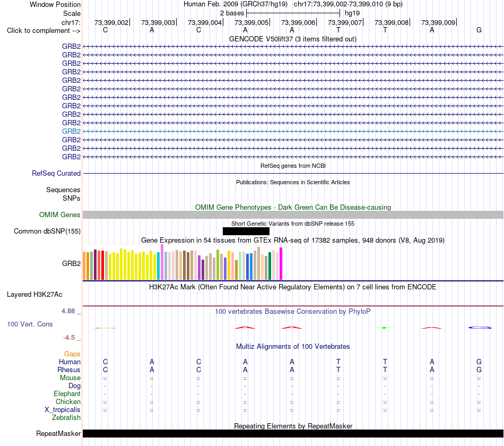504x446 pixels.
Task: Click the black dbSNP variant block
Action: point(246,231)
